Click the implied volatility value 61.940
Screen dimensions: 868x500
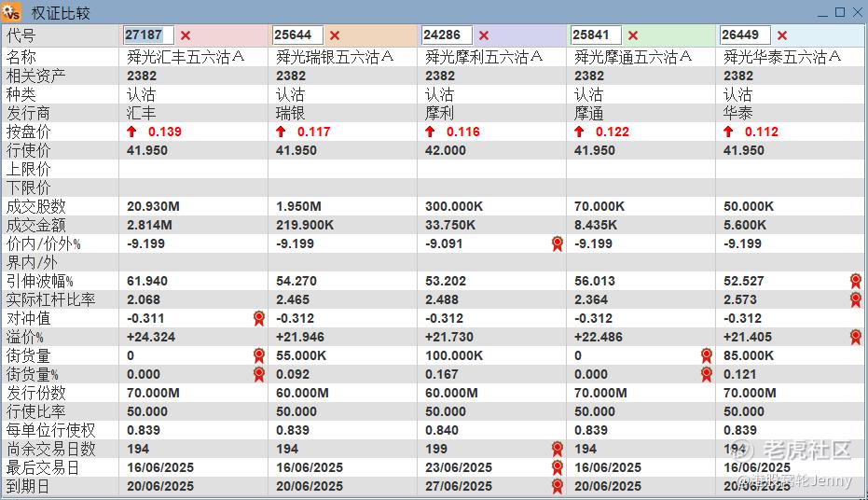pos(146,282)
